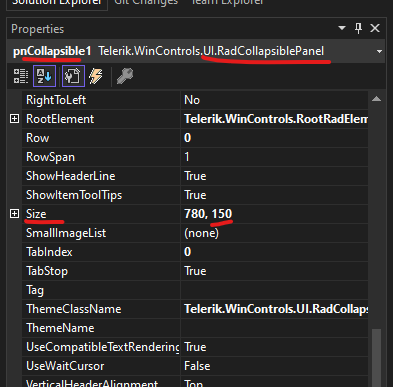Click the Properties panel title
The height and width of the screenshot is (387, 393).
37,29
